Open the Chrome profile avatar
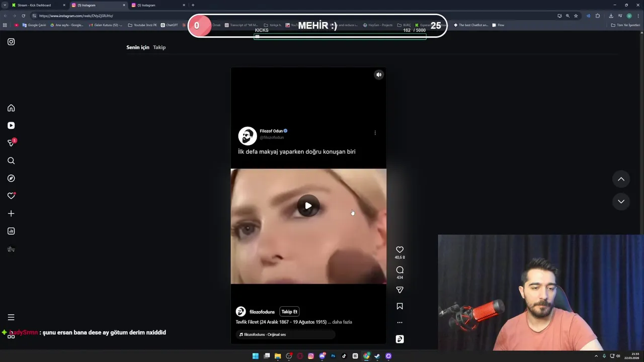Image resolution: width=644 pixels, height=362 pixels. click(x=629, y=16)
